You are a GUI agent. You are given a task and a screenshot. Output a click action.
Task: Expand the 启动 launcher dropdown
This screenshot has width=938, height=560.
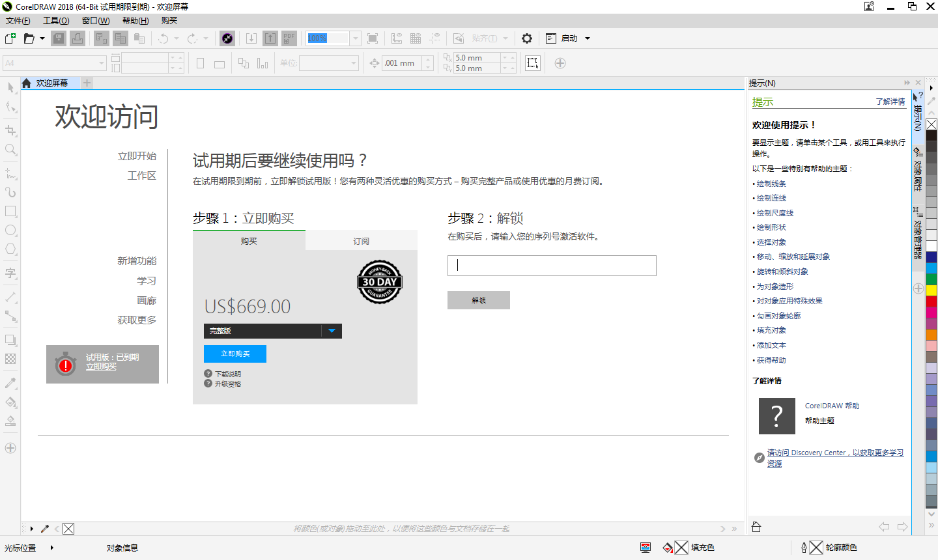tap(588, 38)
